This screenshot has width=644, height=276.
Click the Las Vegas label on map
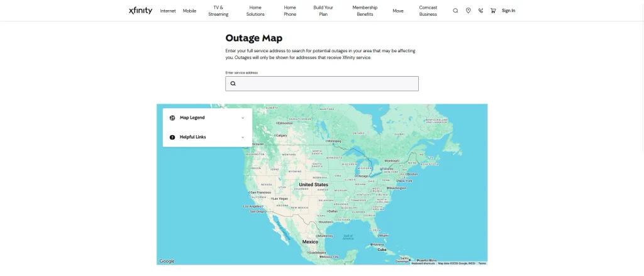[x=280, y=199]
